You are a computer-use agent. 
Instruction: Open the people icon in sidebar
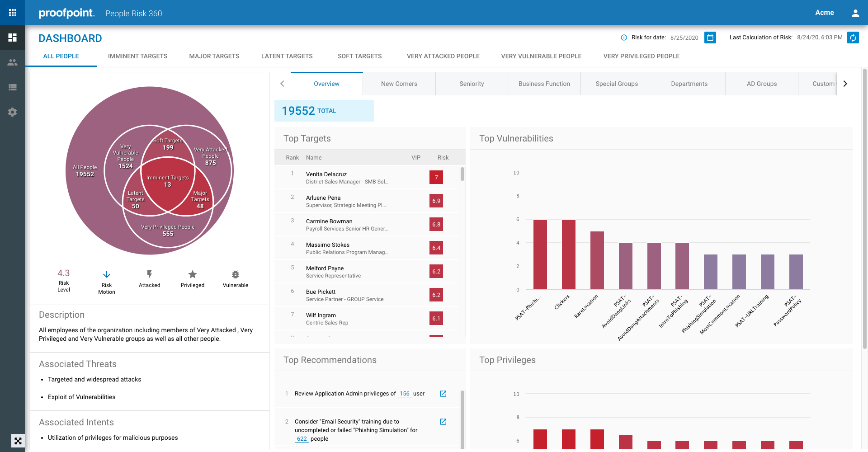pyautogui.click(x=13, y=62)
